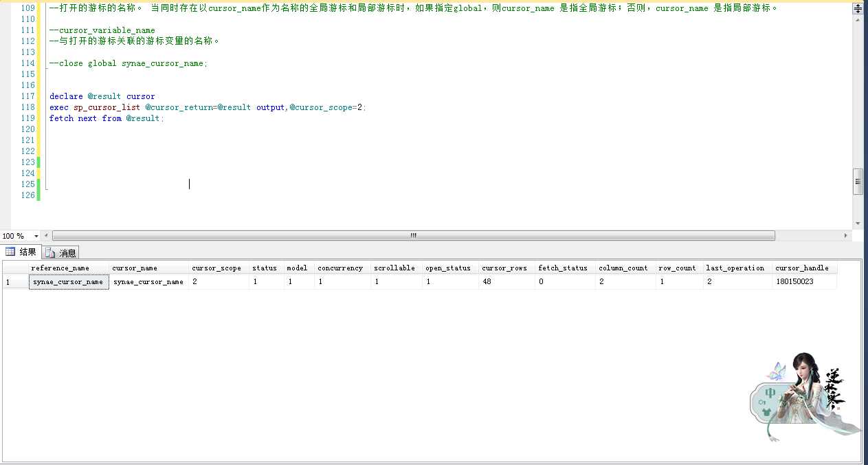
Task: Click the last_operation cell value 2
Action: coord(737,282)
